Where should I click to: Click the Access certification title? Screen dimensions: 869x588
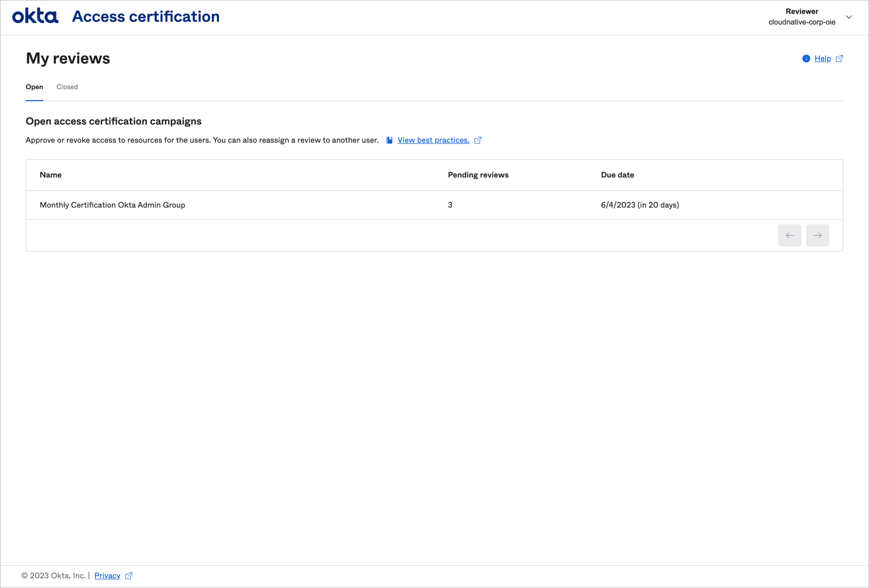[146, 16]
